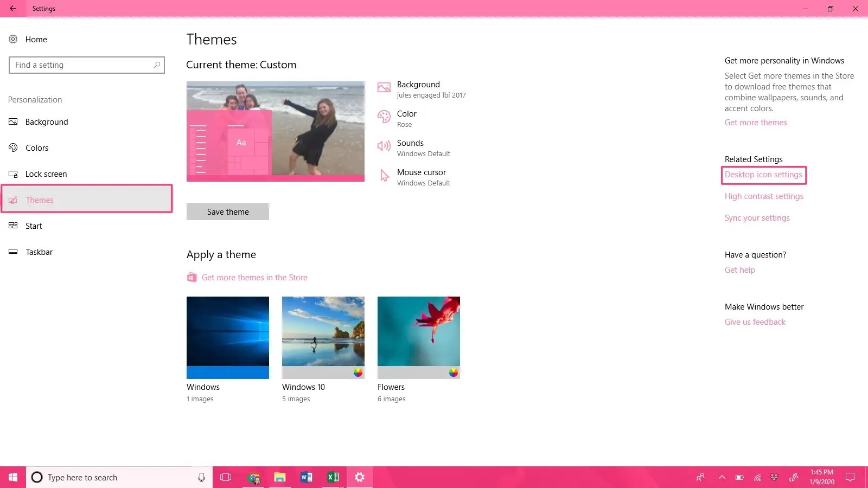Image resolution: width=868 pixels, height=488 pixels.
Task: Click the "Get more personality in Windows" heading
Action: tap(784, 61)
